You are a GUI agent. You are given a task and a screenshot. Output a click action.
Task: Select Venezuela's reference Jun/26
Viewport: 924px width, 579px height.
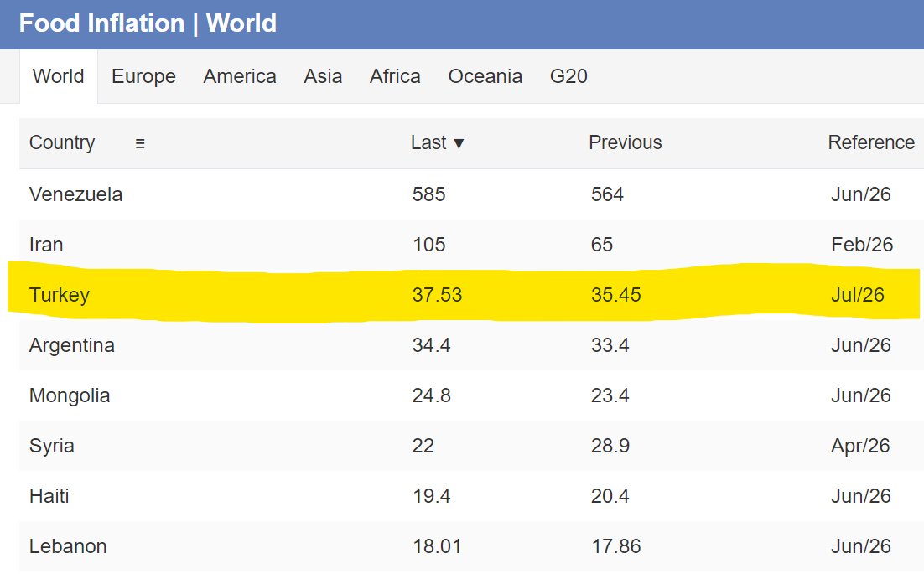click(x=861, y=194)
